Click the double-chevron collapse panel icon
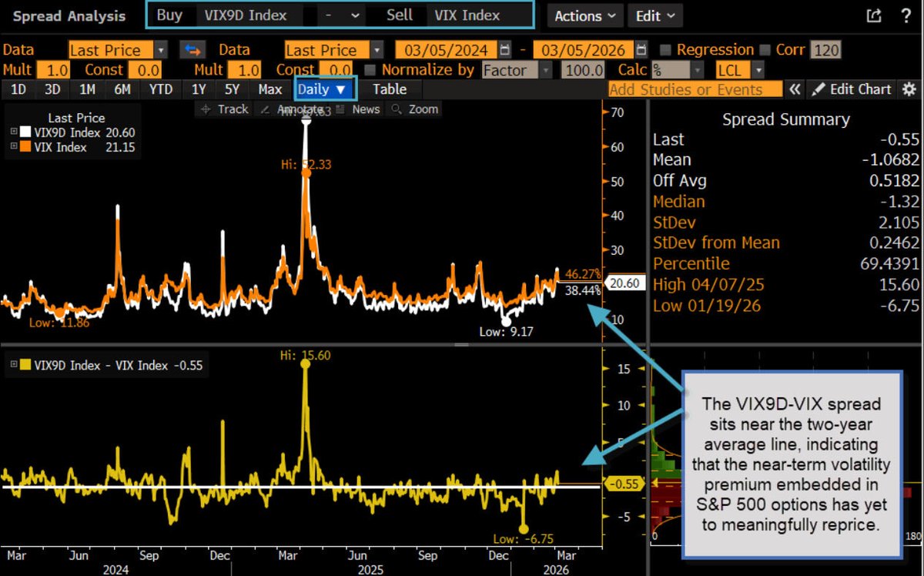 [x=794, y=89]
